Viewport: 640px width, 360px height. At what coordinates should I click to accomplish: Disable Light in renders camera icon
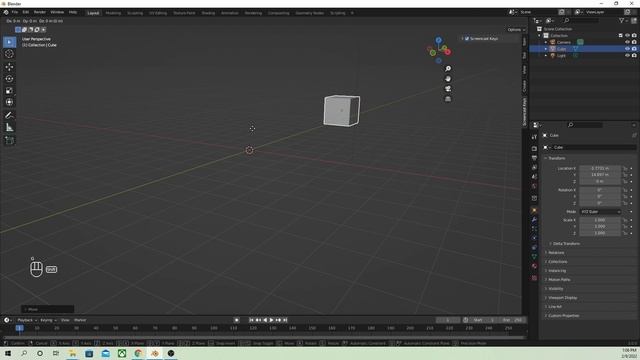coord(634,55)
